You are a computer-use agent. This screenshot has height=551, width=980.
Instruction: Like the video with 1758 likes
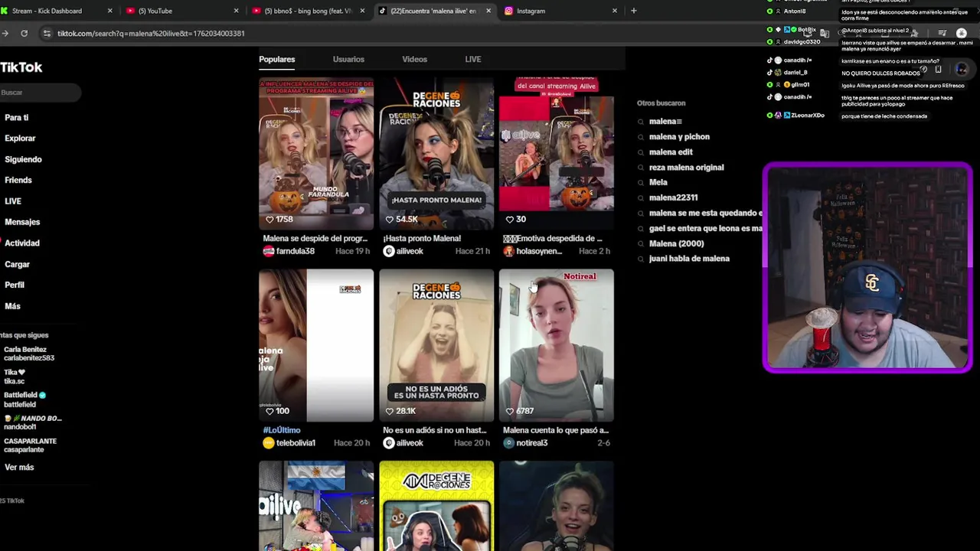click(x=269, y=219)
